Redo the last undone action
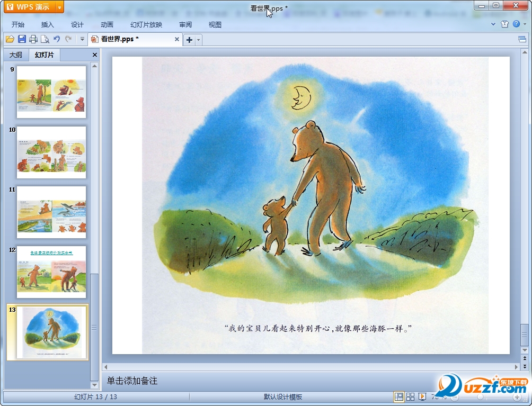 (x=68, y=39)
